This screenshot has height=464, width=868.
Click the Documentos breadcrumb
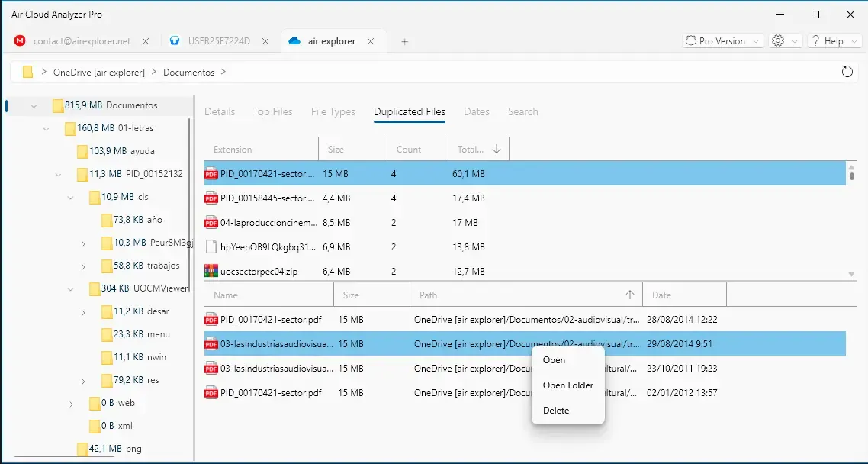pyautogui.click(x=188, y=72)
